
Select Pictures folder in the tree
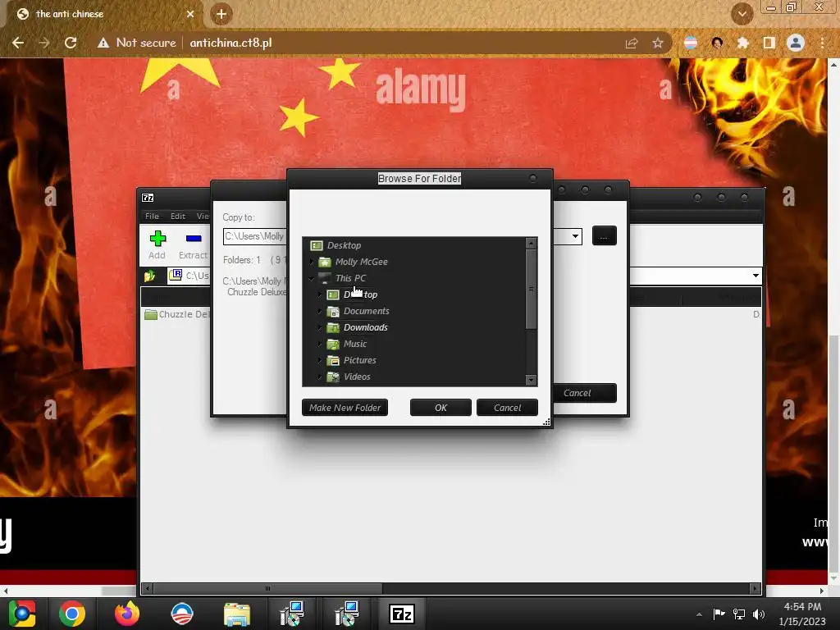pyautogui.click(x=359, y=361)
